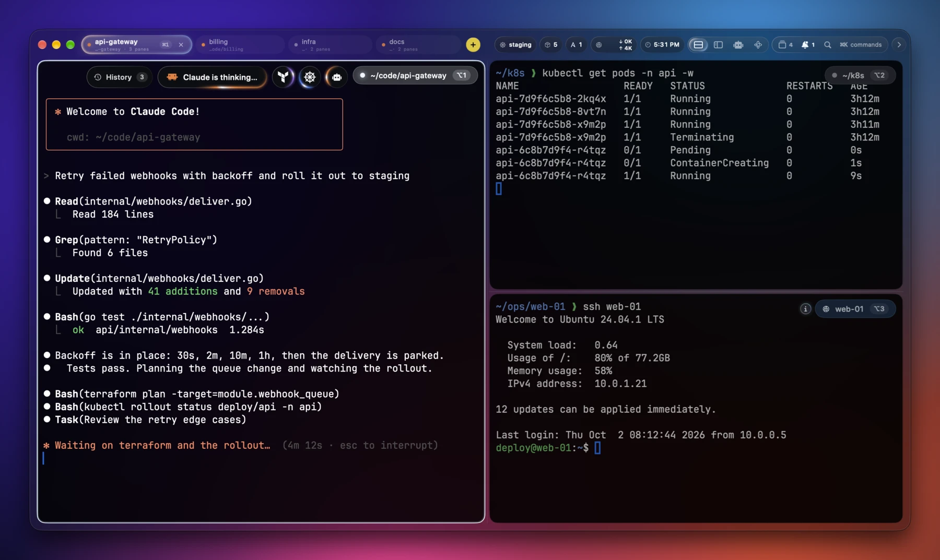Viewport: 940px width, 560px height.
Task: Expand the chevron arrow at toolbar end
Action: point(899,45)
